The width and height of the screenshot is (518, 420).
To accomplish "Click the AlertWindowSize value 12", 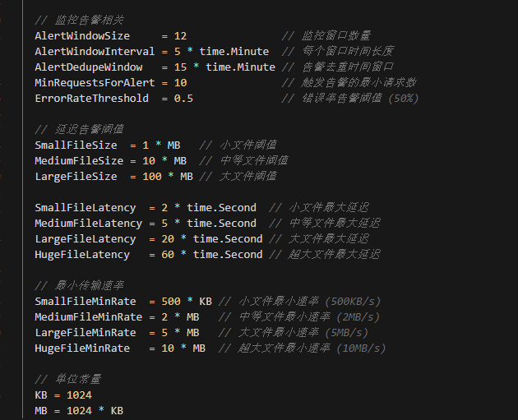I will pyautogui.click(x=180, y=35).
